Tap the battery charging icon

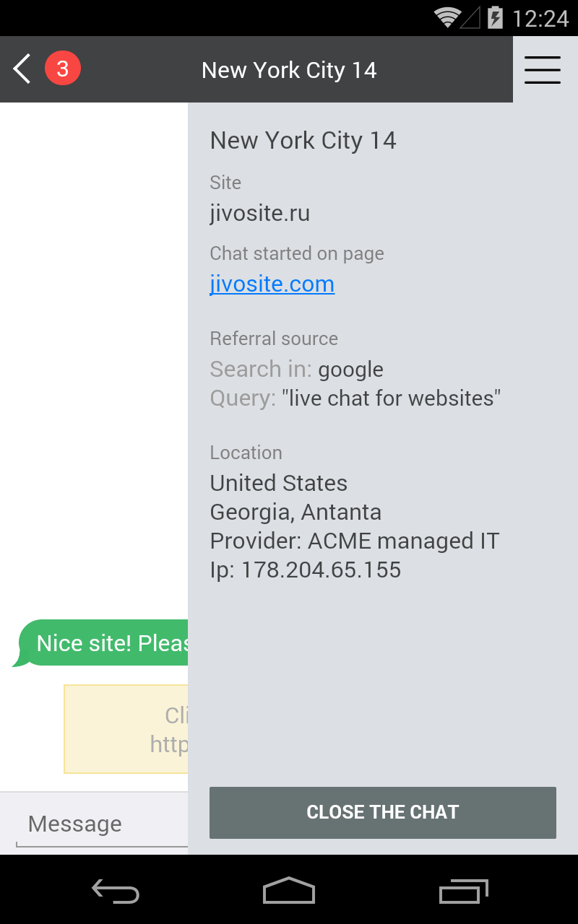tap(495, 17)
